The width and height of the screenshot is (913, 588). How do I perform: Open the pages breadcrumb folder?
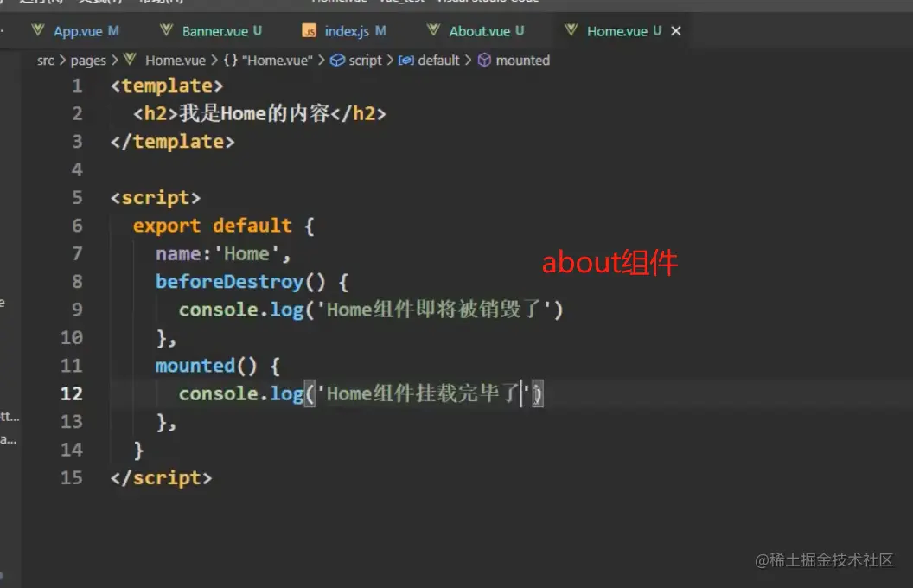[x=88, y=61]
